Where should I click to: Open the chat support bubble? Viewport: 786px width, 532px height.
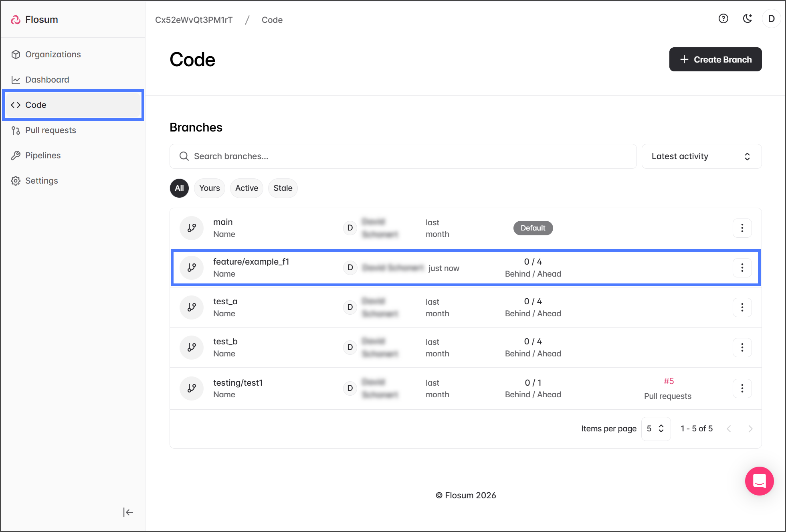[759, 481]
